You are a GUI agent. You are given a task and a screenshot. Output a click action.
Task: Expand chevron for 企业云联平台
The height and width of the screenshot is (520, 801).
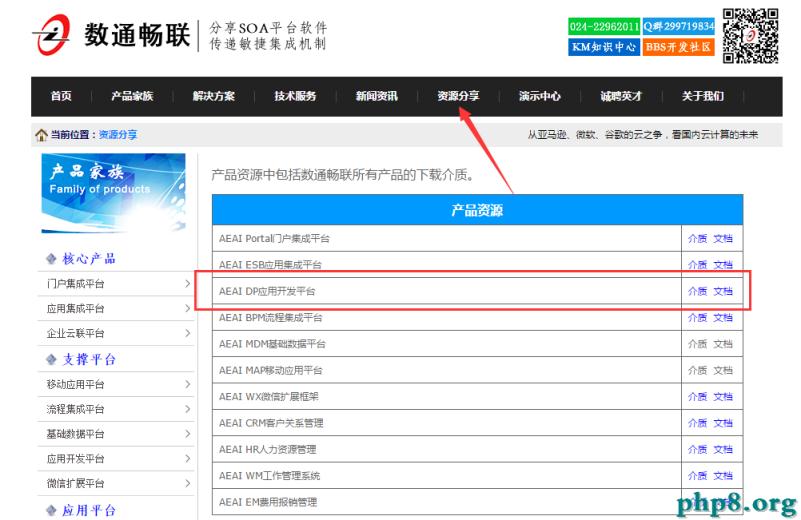[187, 333]
